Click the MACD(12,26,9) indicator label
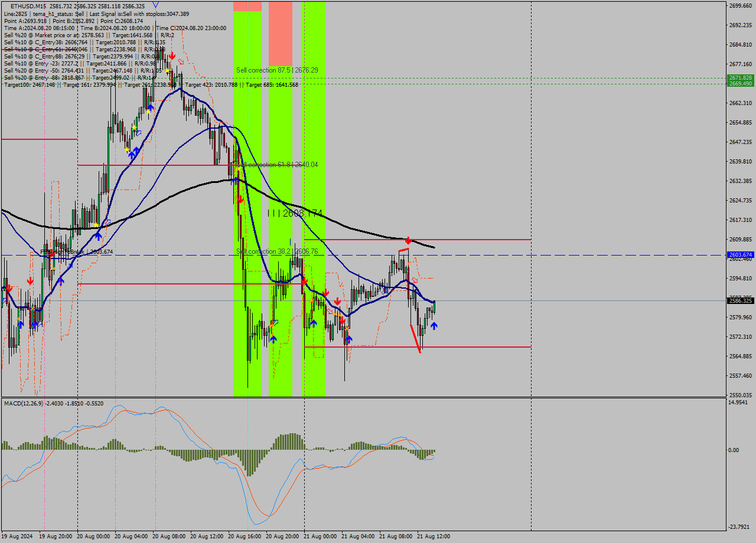Image resolution: width=756 pixels, height=543 pixels. 54,403
